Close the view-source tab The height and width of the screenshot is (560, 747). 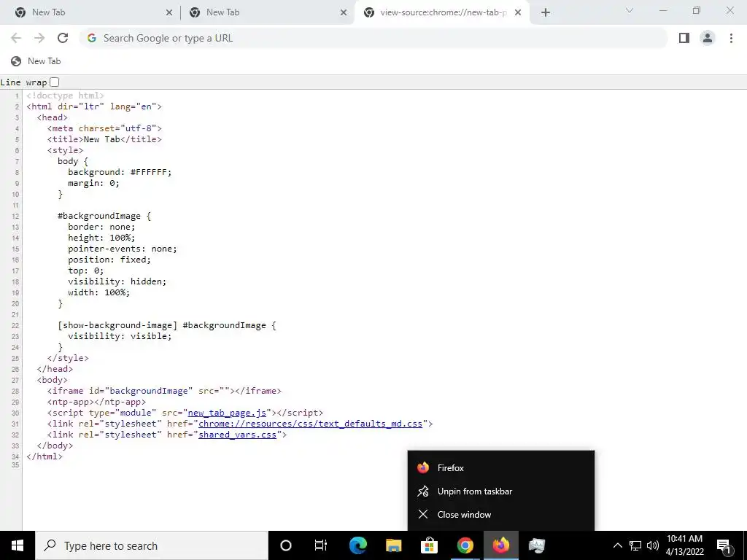coord(518,12)
